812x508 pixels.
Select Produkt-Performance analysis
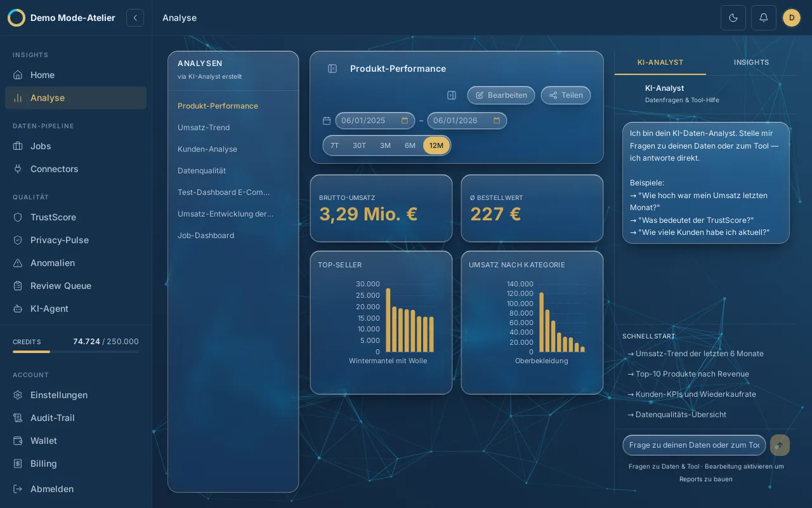pyautogui.click(x=233, y=106)
